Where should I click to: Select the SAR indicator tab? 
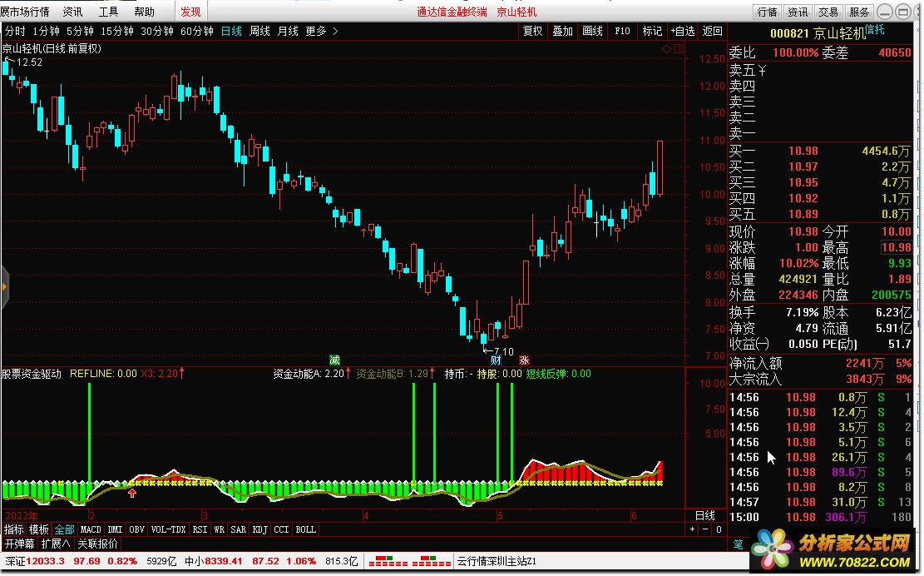239,529
